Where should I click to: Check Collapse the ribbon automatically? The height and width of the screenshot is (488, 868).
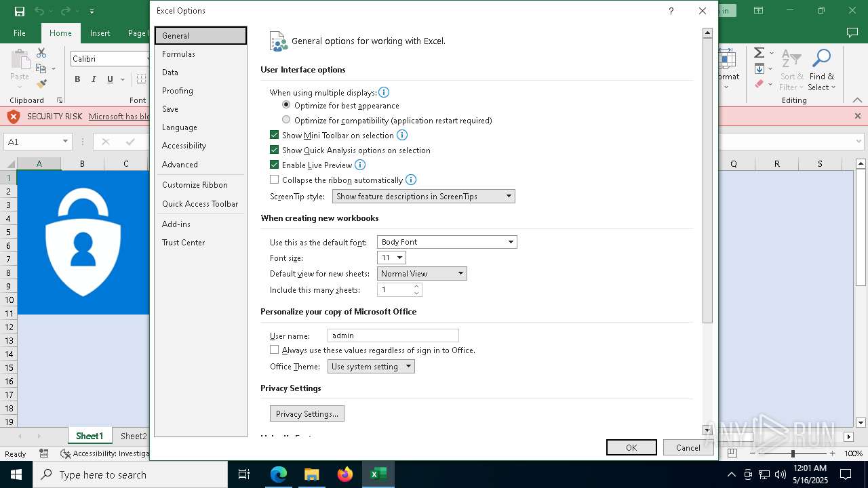[x=274, y=180]
